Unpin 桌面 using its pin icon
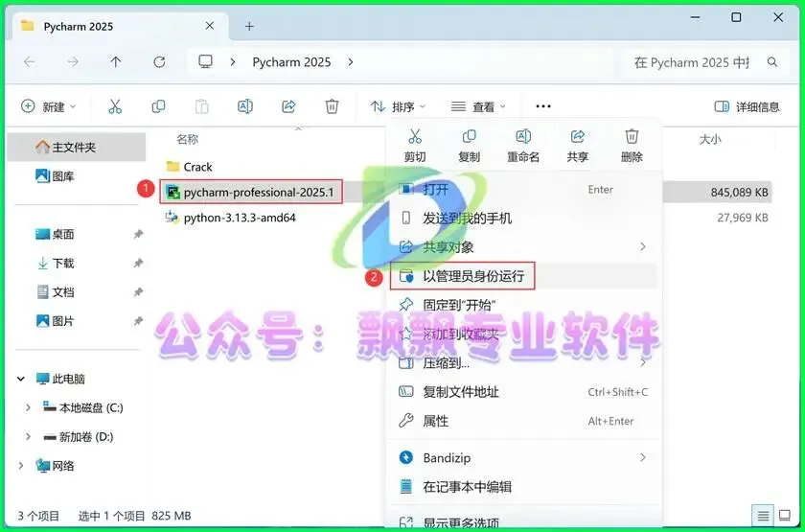 click(138, 234)
